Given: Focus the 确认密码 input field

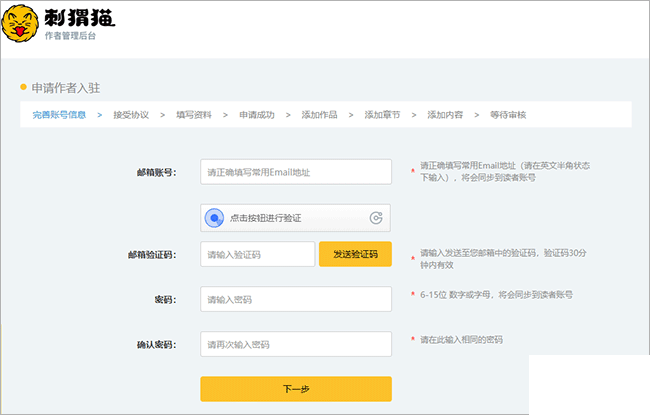Looking at the screenshot, I should click(x=296, y=344).
